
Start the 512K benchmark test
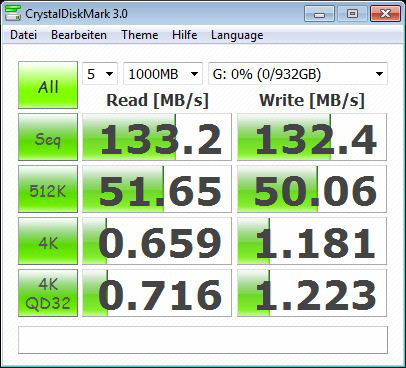click(48, 189)
